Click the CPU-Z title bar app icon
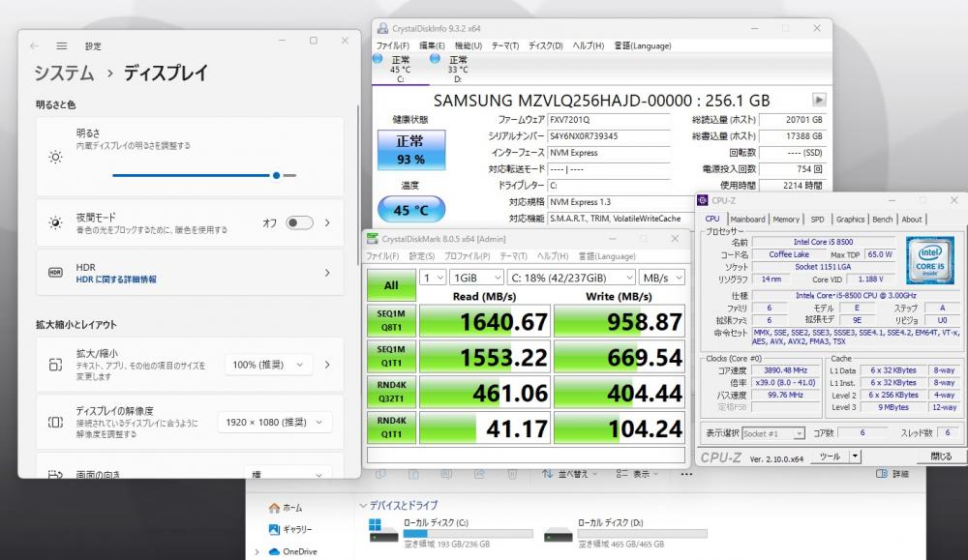The height and width of the screenshot is (560, 968). (x=703, y=200)
